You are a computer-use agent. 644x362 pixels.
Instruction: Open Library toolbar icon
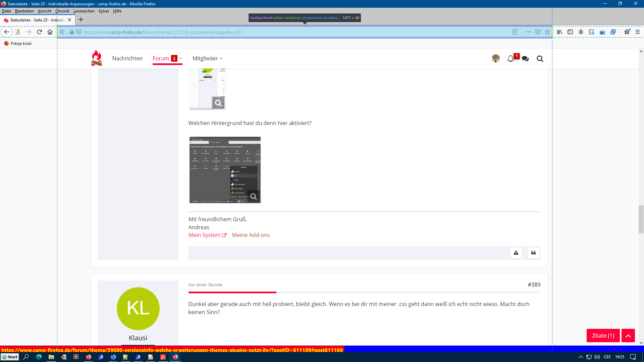(x=559, y=32)
